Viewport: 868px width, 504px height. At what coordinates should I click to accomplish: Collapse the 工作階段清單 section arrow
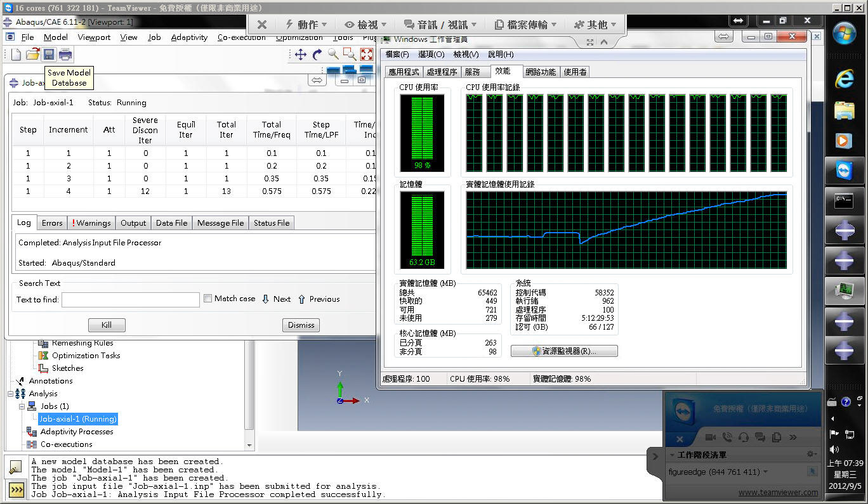(672, 455)
